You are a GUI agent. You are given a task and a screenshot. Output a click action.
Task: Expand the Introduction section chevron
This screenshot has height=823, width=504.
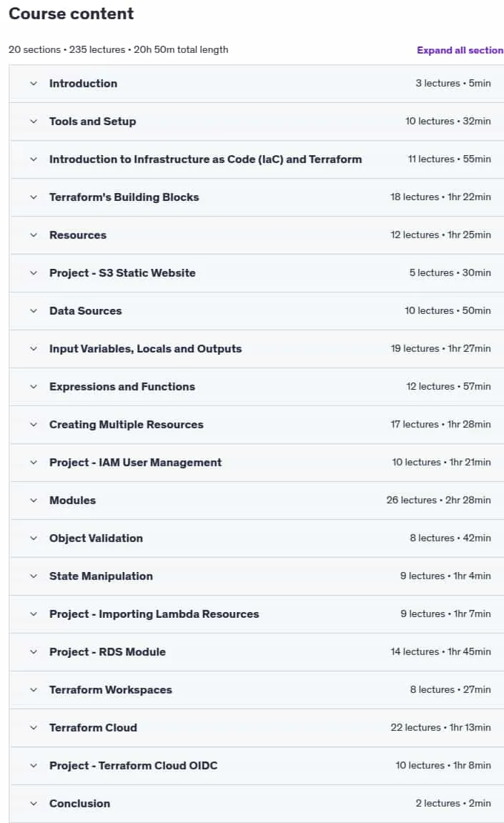[x=34, y=84]
